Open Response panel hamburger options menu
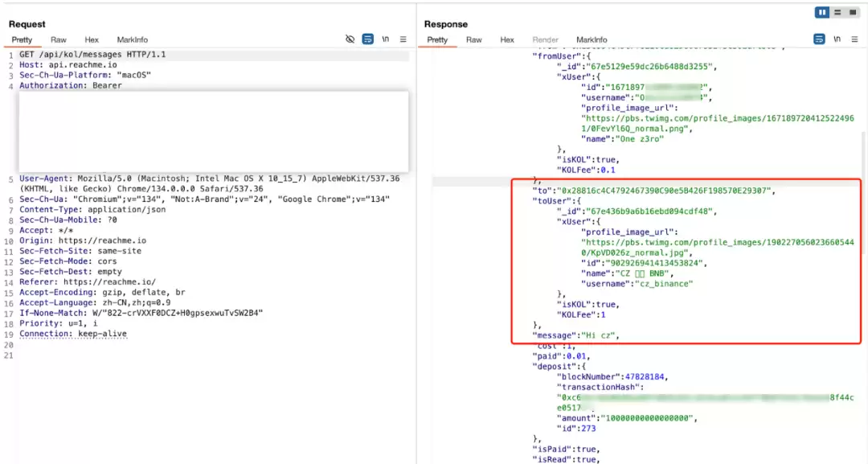This screenshot has width=868, height=464. [854, 39]
